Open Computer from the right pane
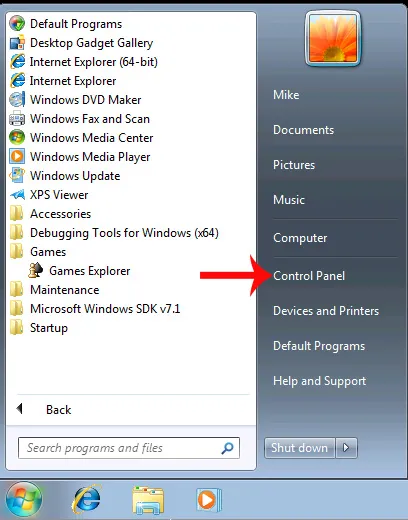 click(x=300, y=238)
